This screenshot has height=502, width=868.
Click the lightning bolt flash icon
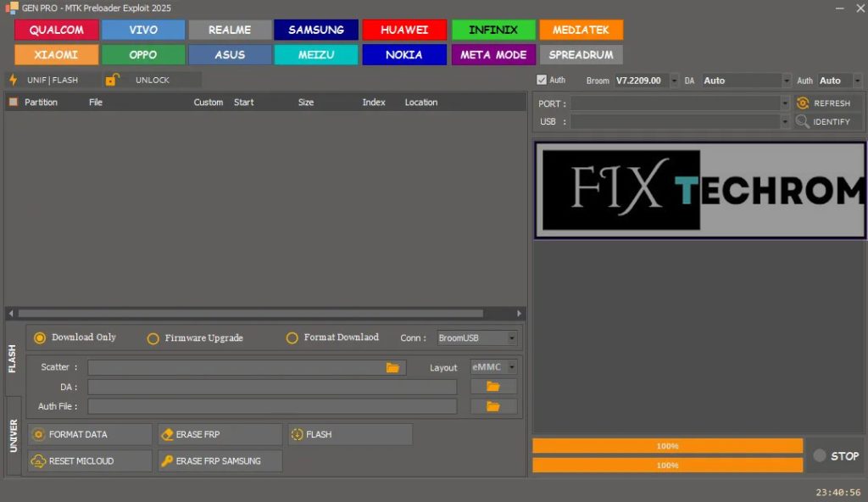(14, 80)
